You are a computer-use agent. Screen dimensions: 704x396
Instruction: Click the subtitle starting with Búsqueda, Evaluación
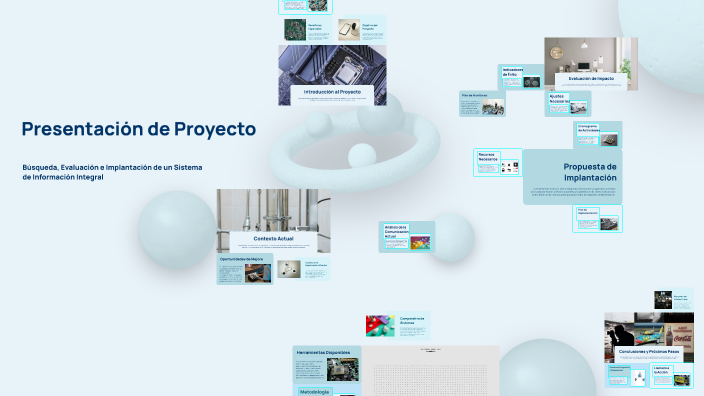click(112, 172)
